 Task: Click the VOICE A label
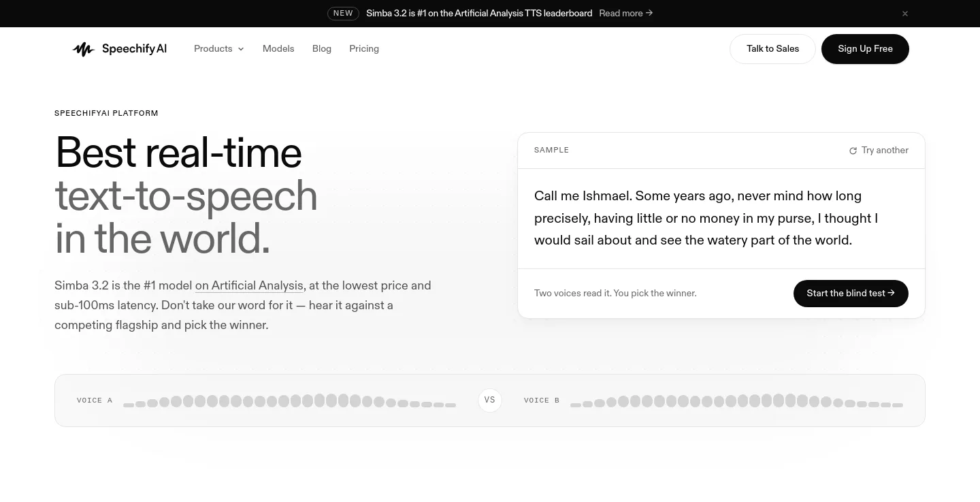pos(95,401)
